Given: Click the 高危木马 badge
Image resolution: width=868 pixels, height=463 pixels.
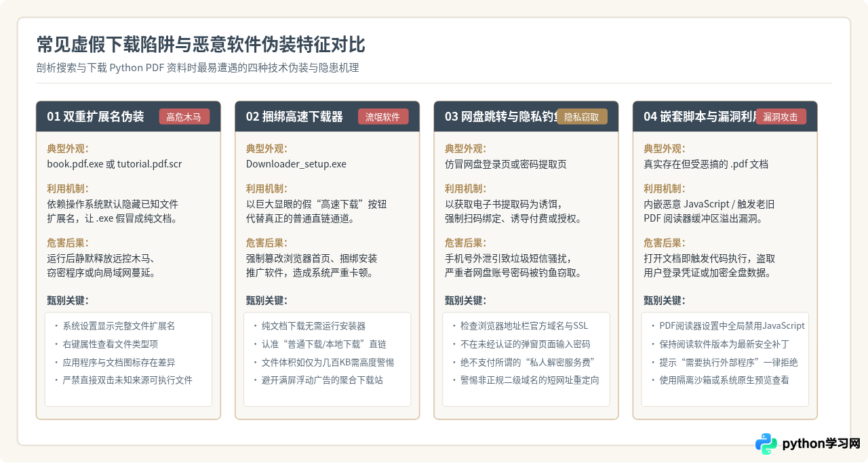Looking at the screenshot, I should [x=184, y=117].
